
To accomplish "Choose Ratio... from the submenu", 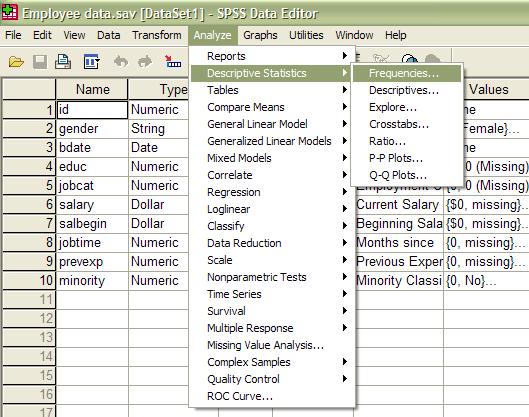I will (407, 141).
